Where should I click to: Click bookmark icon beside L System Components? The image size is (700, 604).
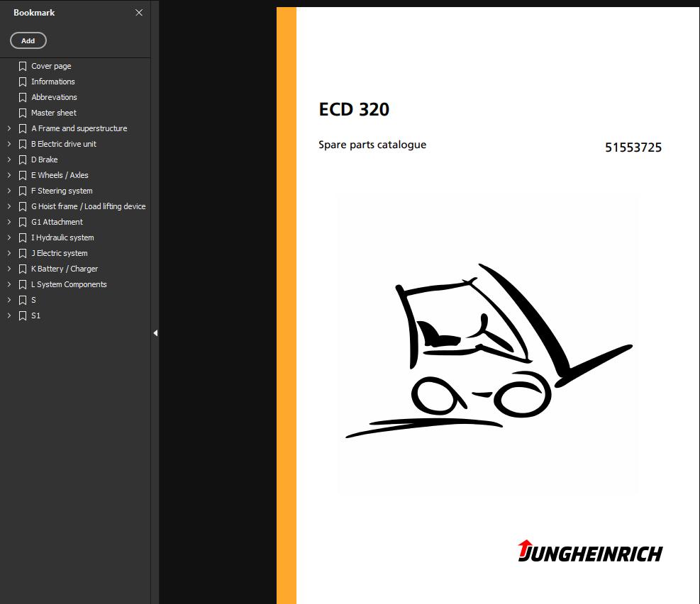point(22,284)
